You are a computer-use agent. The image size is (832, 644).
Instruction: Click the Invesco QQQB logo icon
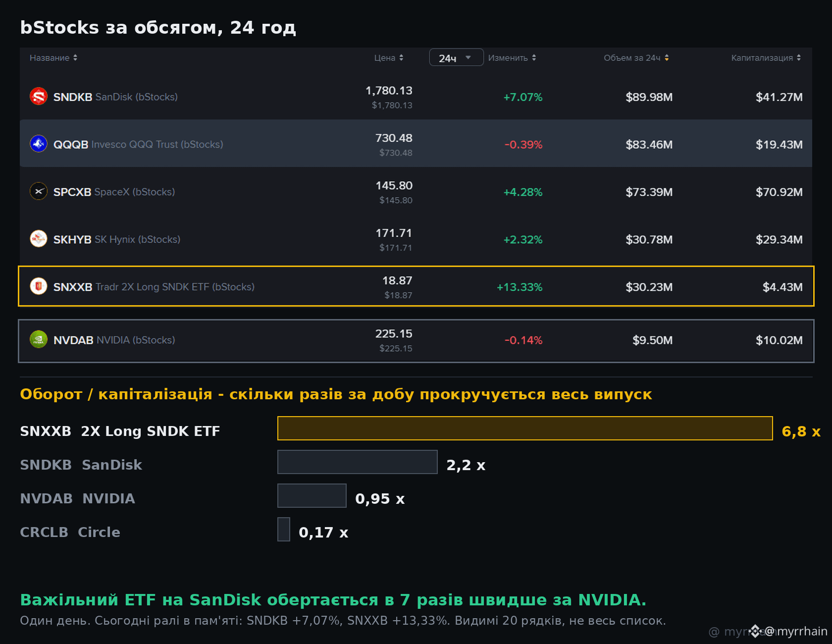39,144
